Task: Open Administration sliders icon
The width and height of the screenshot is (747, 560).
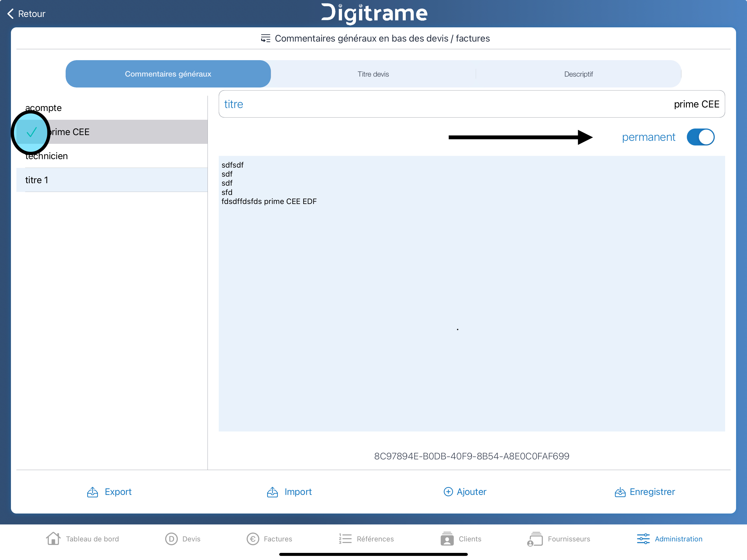Action: [643, 539]
